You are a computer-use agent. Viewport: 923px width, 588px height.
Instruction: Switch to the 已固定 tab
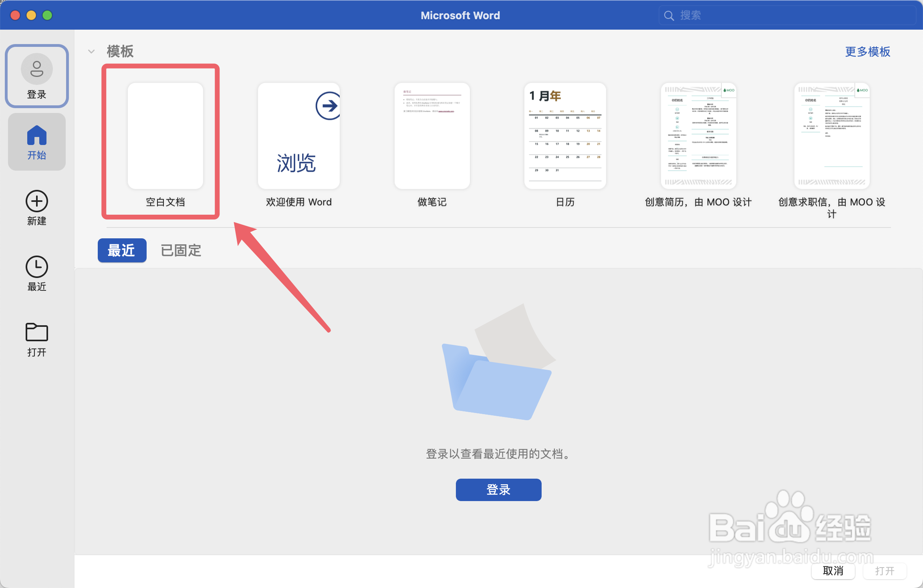(181, 251)
